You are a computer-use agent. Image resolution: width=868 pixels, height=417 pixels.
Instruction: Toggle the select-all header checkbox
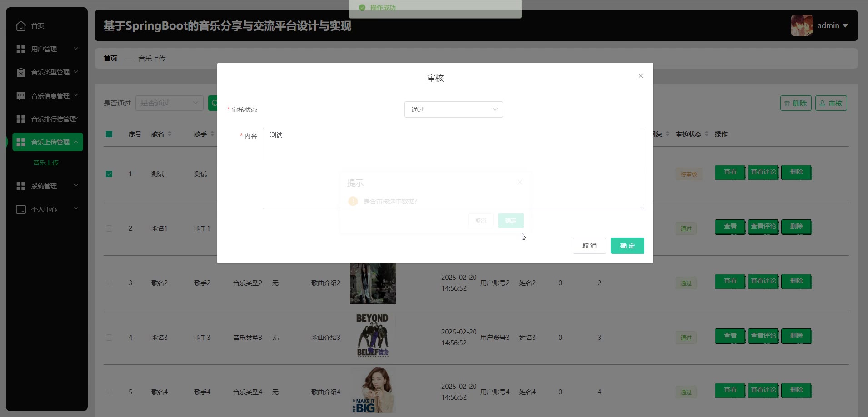click(109, 134)
